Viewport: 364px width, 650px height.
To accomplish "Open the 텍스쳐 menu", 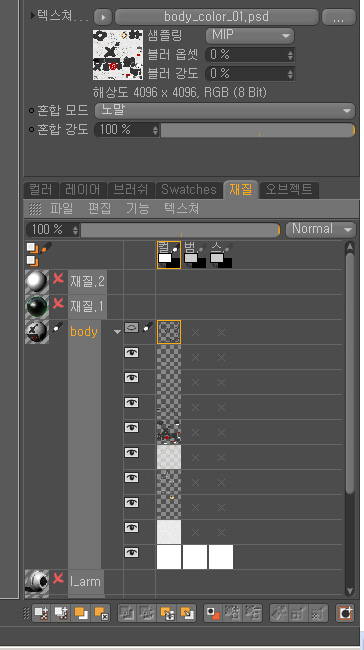I will tap(181, 208).
